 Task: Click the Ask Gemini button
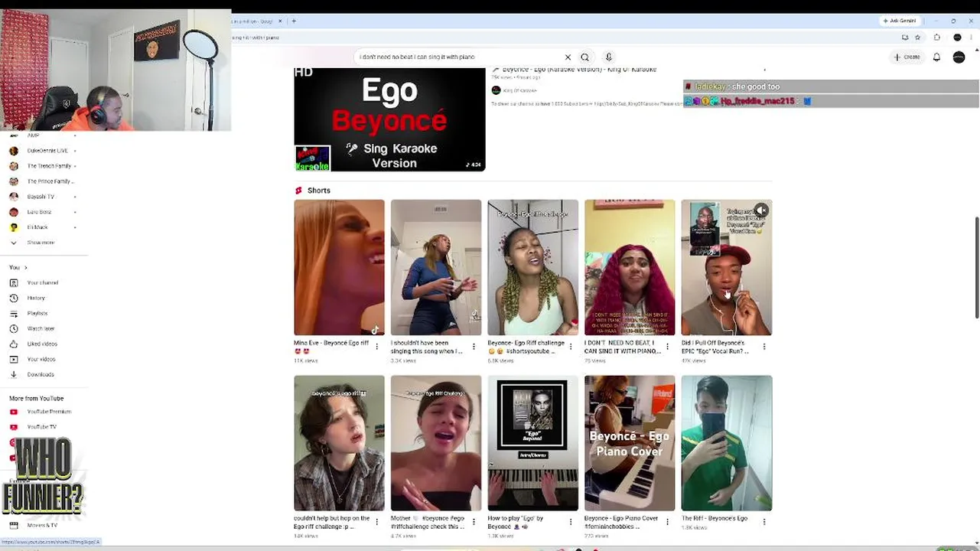click(x=899, y=21)
